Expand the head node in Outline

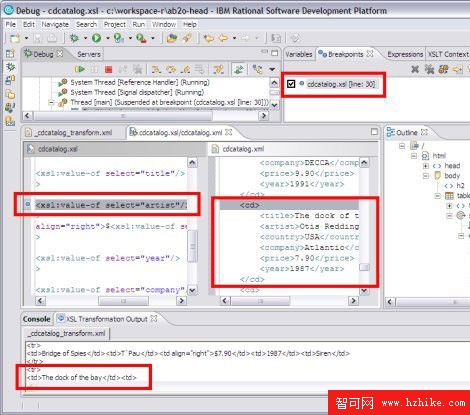click(x=426, y=166)
